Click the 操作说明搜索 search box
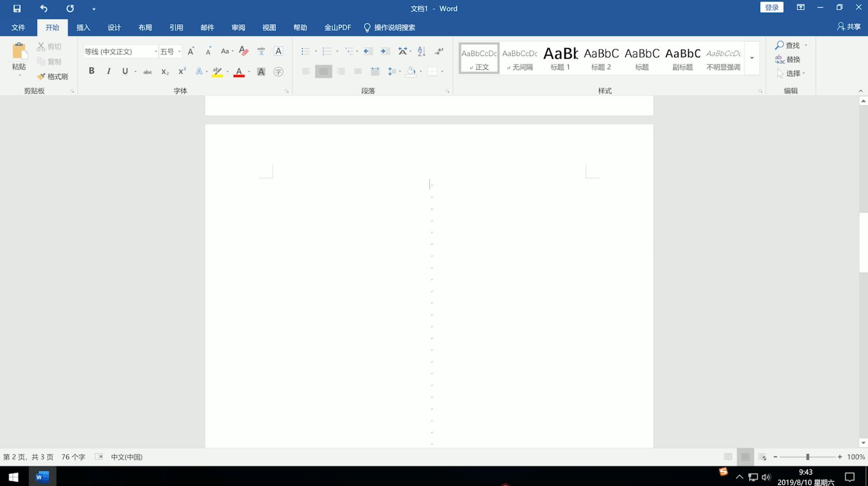 (x=389, y=28)
